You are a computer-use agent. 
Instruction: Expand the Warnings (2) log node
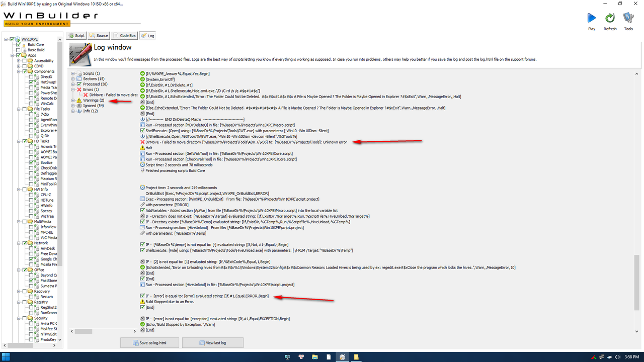(x=73, y=100)
